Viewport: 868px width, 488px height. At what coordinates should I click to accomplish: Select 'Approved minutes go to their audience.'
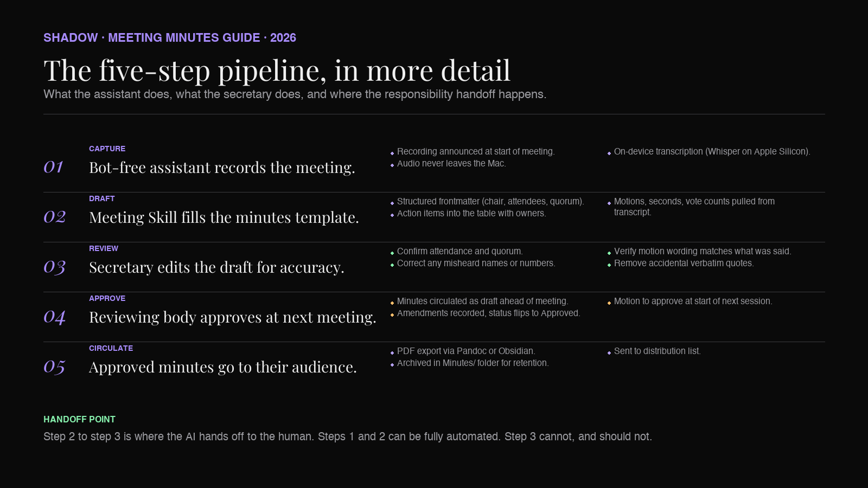coord(222,367)
